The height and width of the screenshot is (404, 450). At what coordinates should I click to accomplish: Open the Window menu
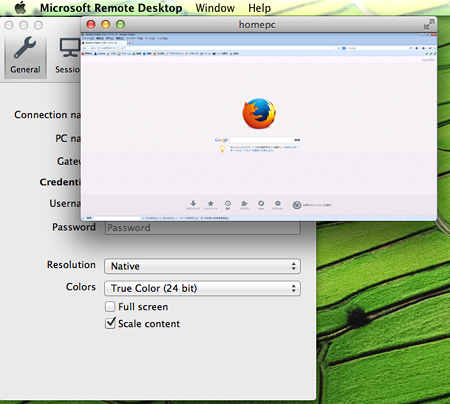[x=215, y=8]
